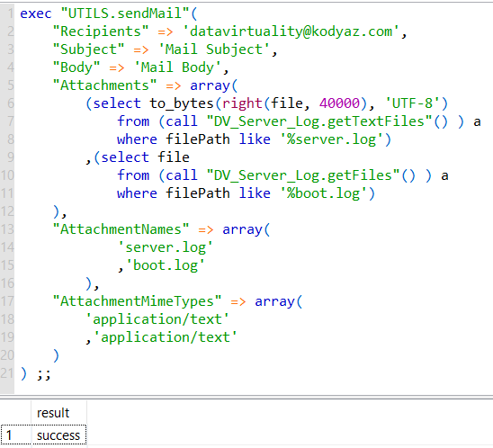
Task: Click line number 13 in gutter
Action: pos(7,229)
